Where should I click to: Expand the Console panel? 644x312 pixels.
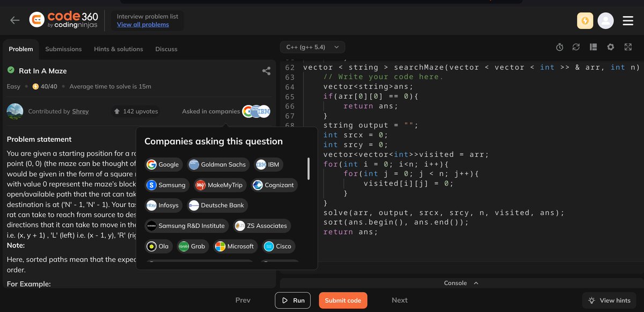point(461,283)
